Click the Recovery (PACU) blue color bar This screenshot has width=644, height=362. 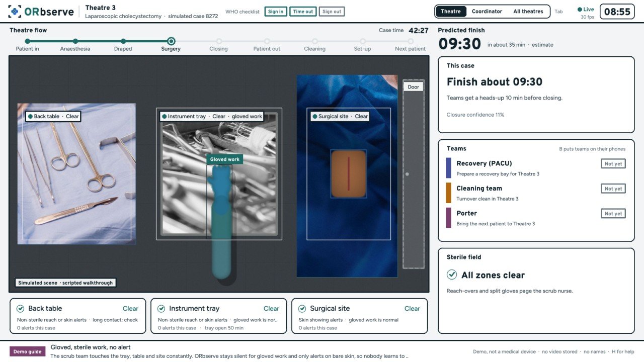pyautogui.click(x=449, y=168)
